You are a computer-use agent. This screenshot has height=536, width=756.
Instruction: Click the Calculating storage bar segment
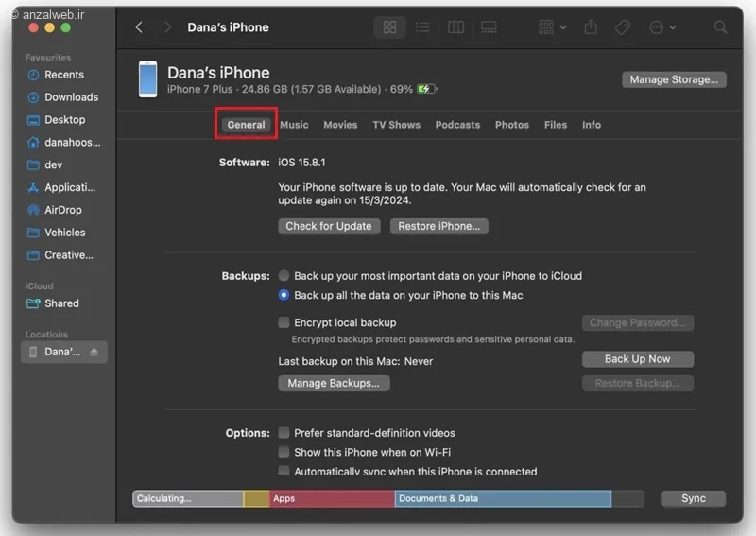pos(188,498)
